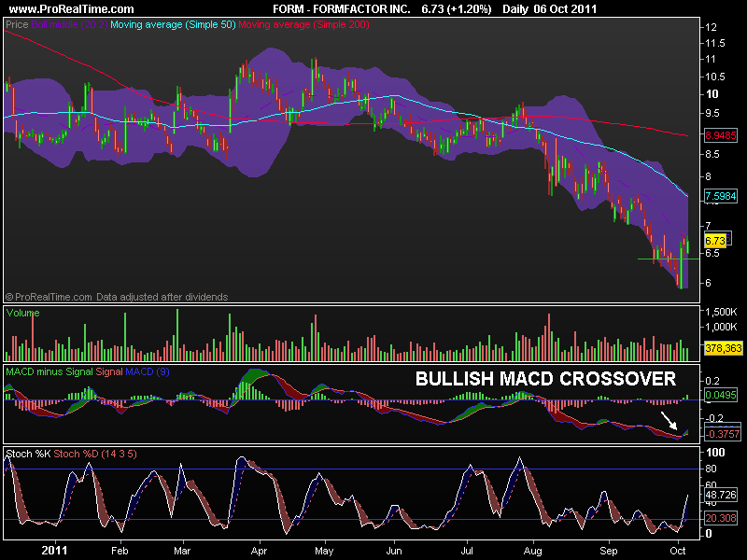Select the Moving average (Simple 200) legend

click(304, 24)
